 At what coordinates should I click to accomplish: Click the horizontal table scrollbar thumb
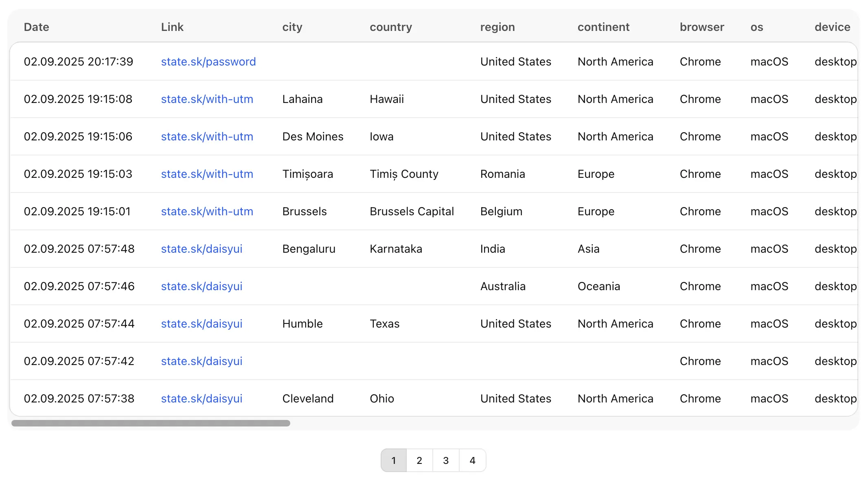pos(151,423)
